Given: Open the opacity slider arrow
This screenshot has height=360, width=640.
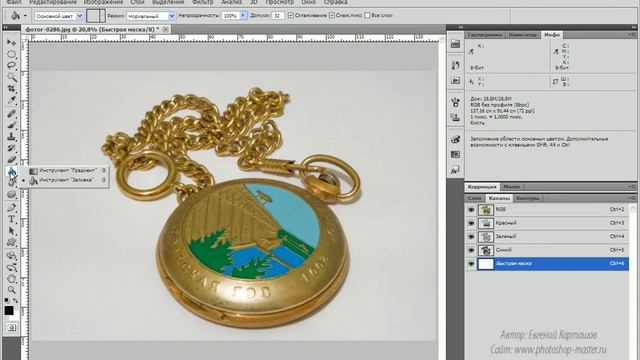Looking at the screenshot, I should coord(243,16).
